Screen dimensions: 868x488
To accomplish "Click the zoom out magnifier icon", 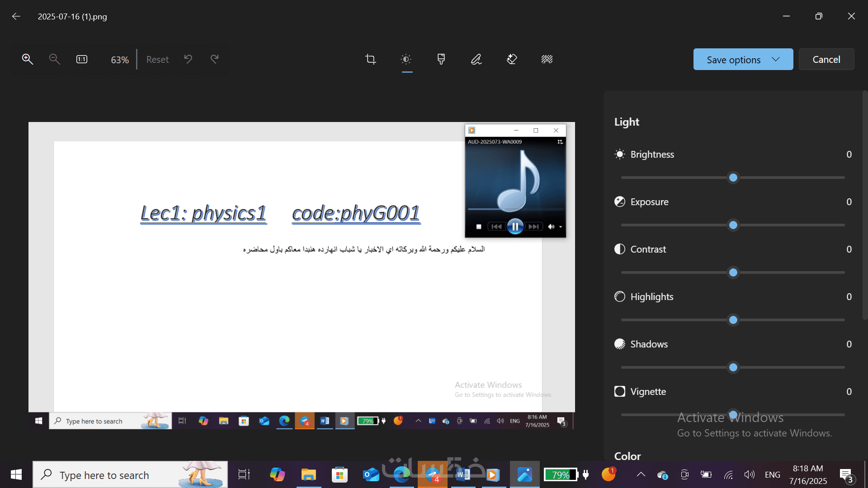I will click(x=54, y=59).
